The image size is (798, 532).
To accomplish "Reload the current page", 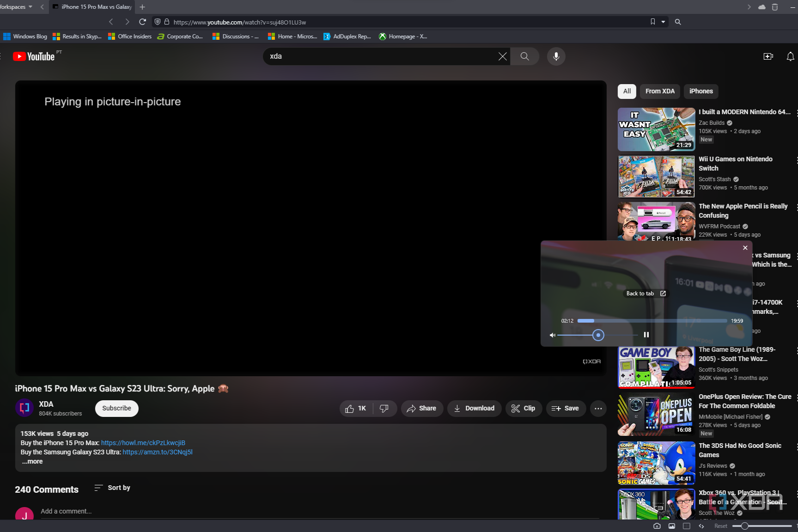I will [143, 22].
